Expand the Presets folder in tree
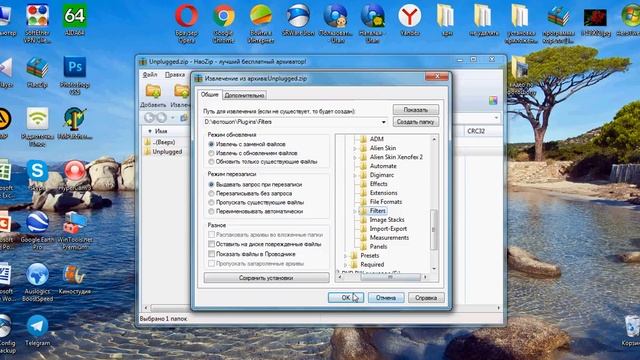This screenshot has height=360, width=640. pyautogui.click(x=346, y=256)
